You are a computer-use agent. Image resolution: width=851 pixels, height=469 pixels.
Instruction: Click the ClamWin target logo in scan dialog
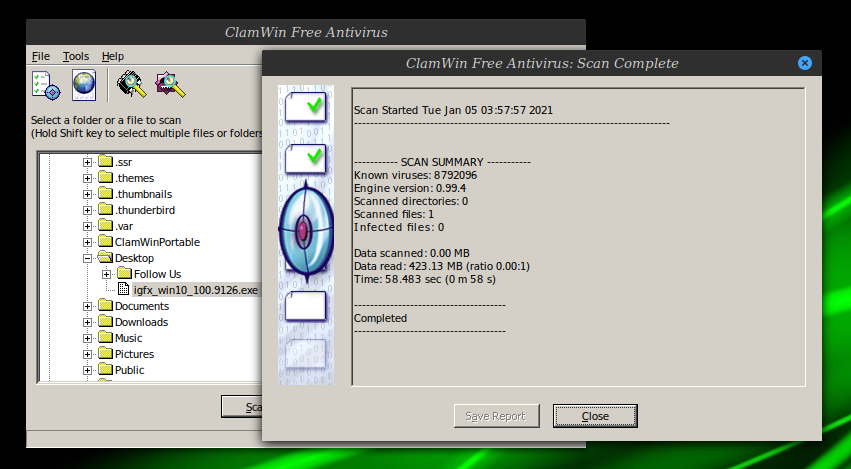[x=306, y=231]
